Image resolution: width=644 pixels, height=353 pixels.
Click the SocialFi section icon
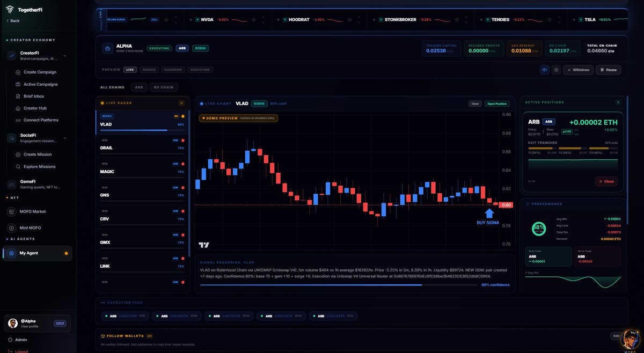(x=11, y=138)
